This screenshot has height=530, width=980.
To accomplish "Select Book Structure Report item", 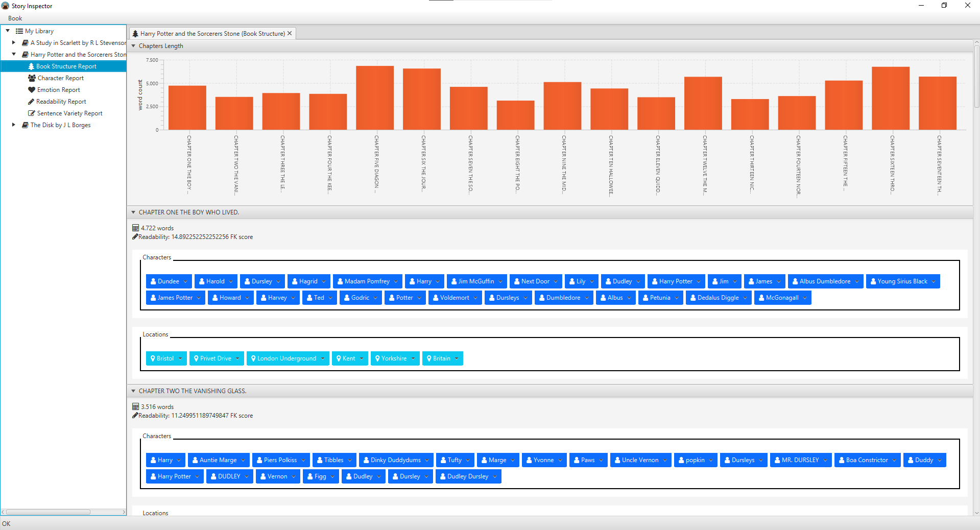I will (64, 66).
